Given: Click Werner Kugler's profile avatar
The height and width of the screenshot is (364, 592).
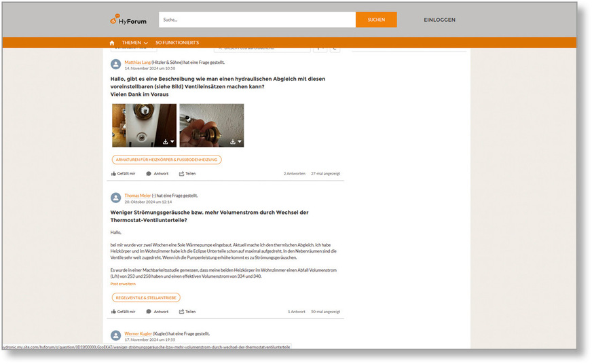Looking at the screenshot, I should [116, 335].
